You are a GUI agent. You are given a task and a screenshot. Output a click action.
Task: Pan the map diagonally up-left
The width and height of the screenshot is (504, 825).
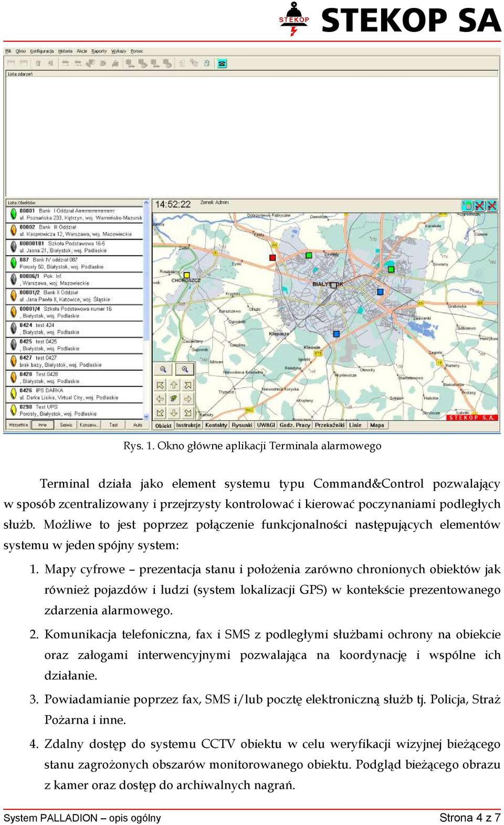pyautogui.click(x=161, y=385)
